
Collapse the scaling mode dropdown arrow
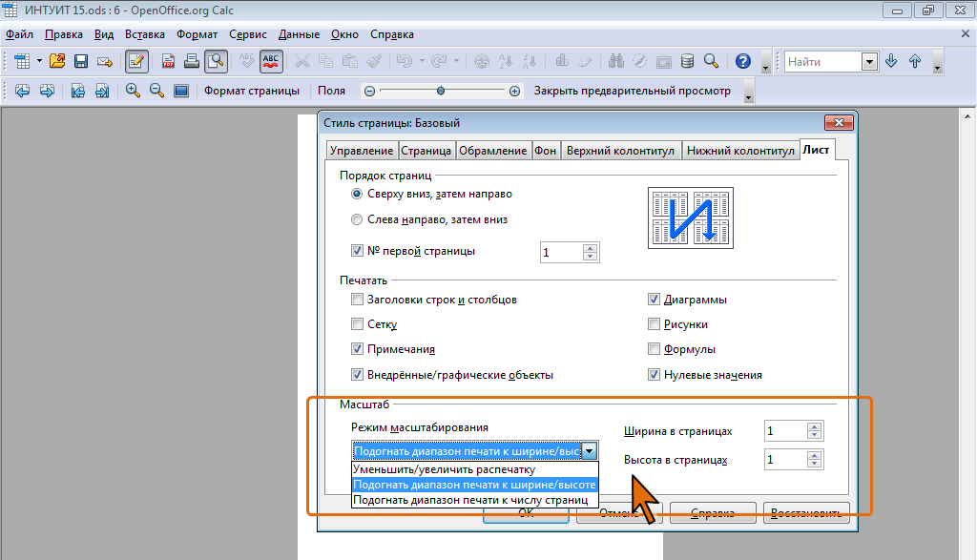[x=590, y=450]
